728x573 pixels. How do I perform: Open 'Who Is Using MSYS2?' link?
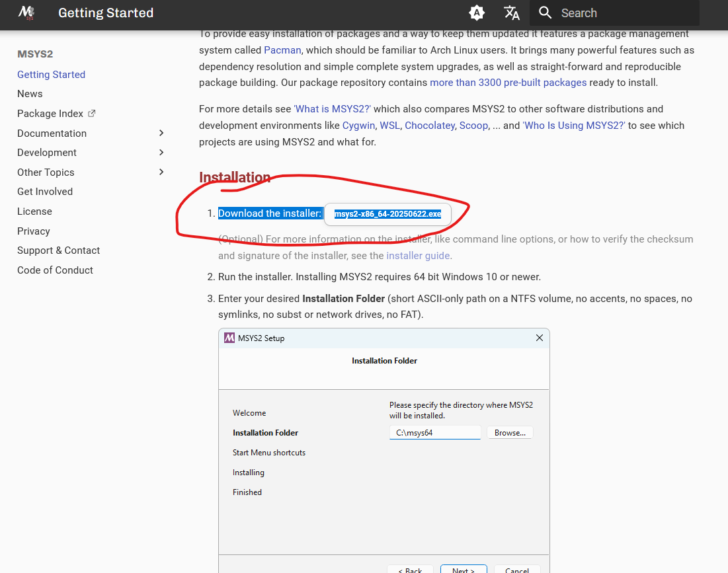pos(574,126)
